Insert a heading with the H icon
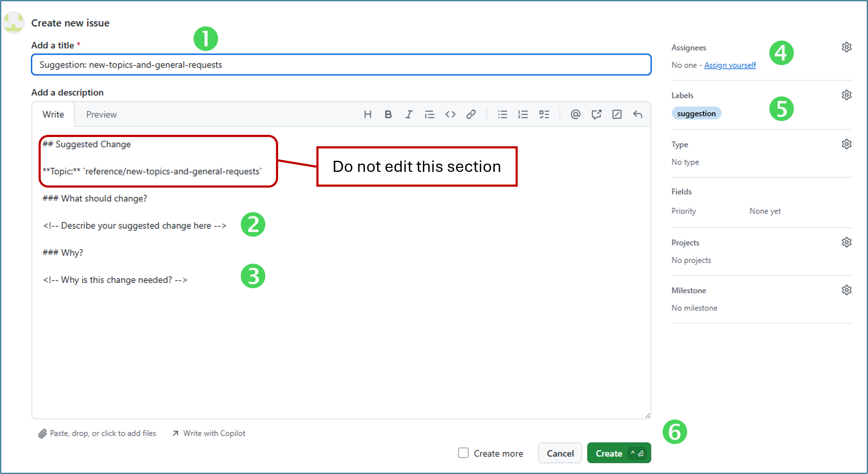The width and height of the screenshot is (868, 474). pyautogui.click(x=368, y=114)
